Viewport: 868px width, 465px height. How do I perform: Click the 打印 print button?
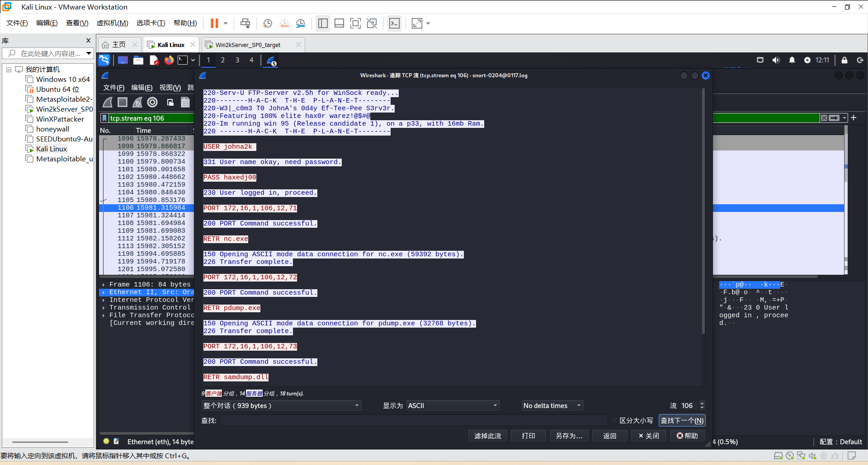(528, 436)
